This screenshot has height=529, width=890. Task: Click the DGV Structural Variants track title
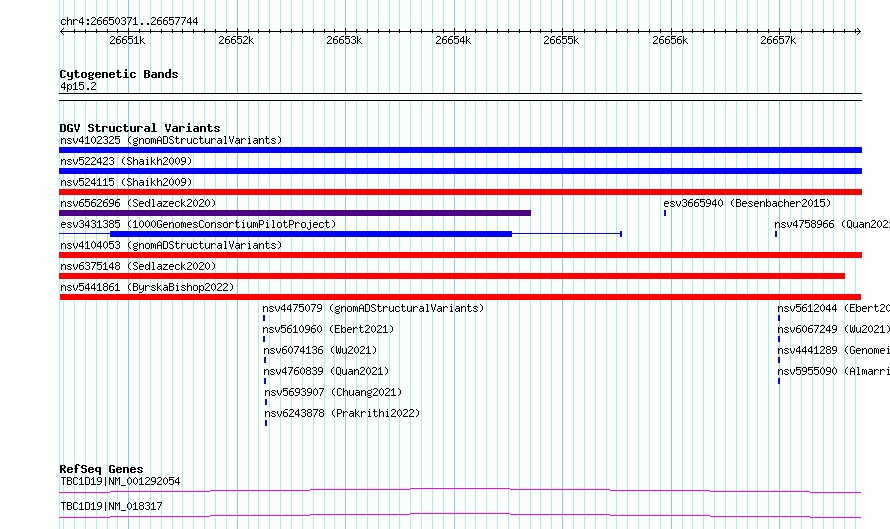pos(140,128)
